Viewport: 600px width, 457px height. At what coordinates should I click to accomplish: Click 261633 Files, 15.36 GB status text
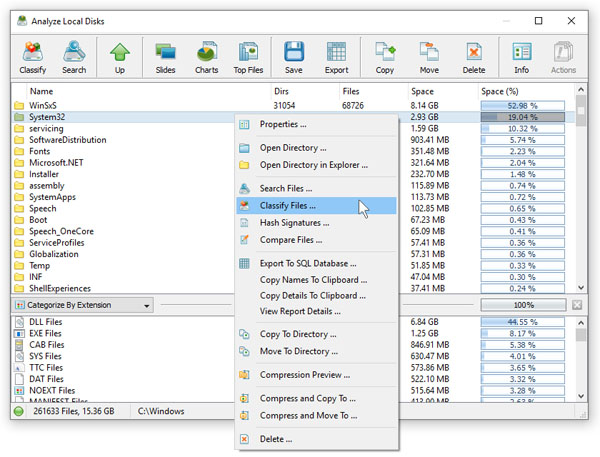(73, 411)
